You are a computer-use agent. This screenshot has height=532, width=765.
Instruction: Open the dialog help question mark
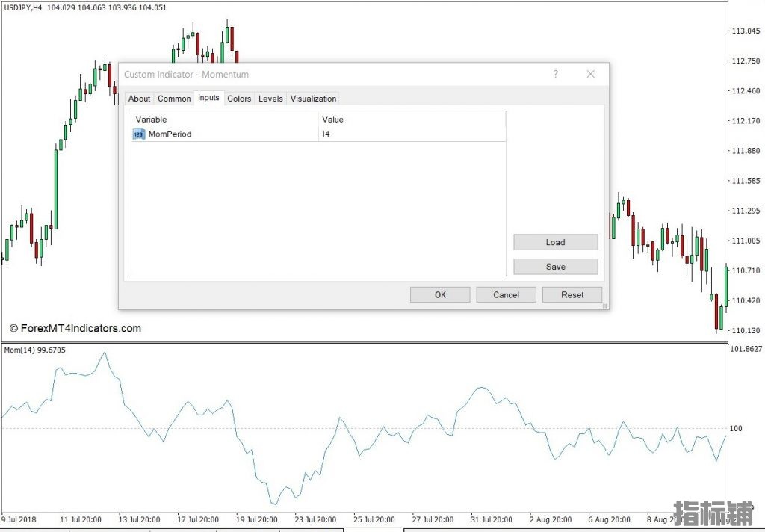[x=555, y=74]
